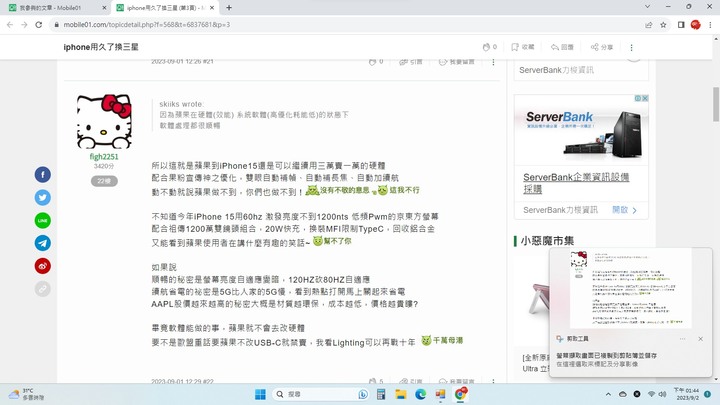Show hidden system tray icons

pyautogui.click(x=608, y=394)
